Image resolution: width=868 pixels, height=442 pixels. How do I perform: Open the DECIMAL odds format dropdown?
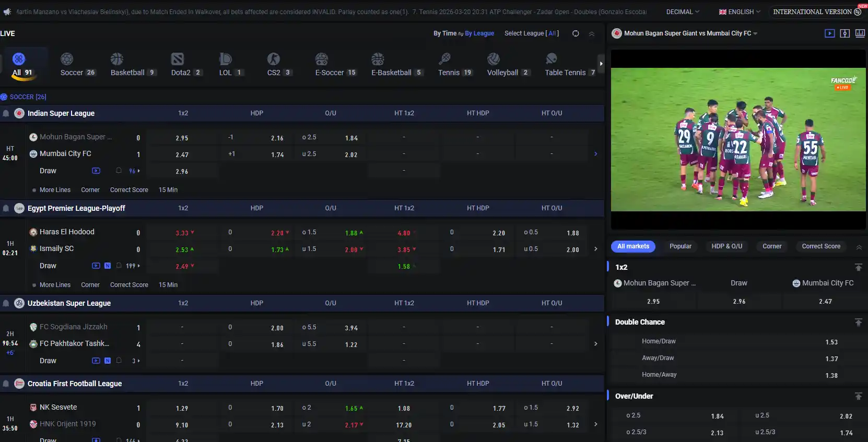[683, 11]
